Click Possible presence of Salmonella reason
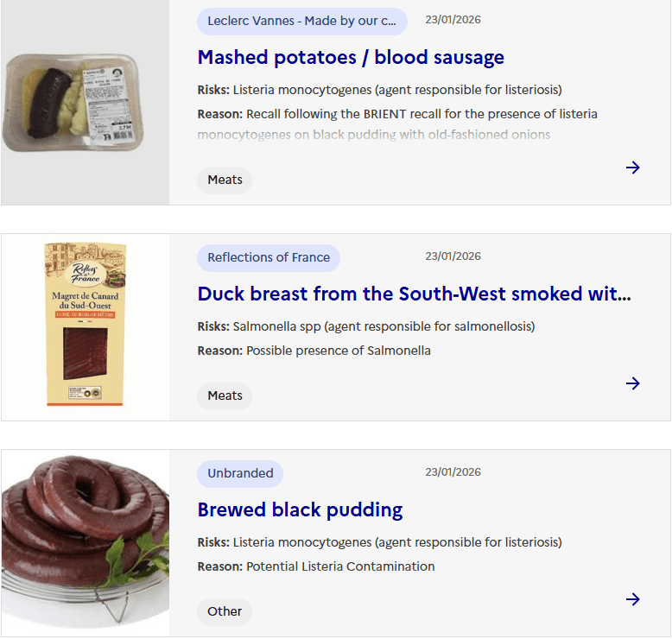672x639 pixels. click(x=338, y=351)
